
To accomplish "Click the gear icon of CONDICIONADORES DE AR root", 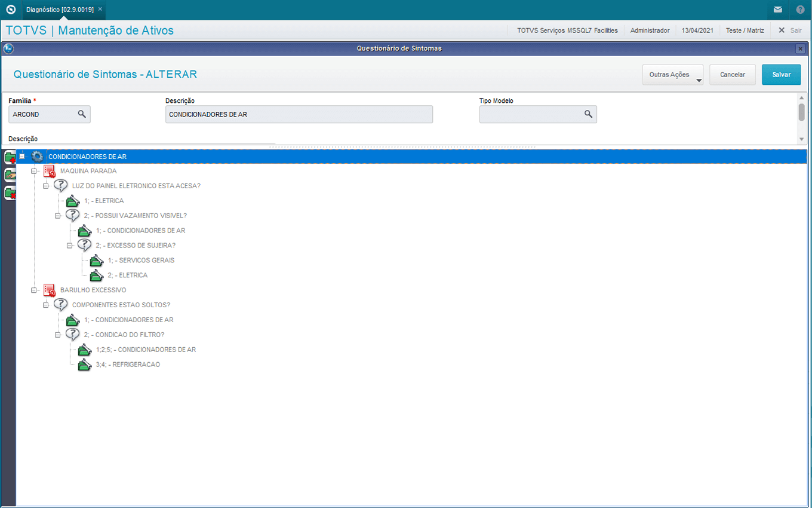I will [37, 157].
